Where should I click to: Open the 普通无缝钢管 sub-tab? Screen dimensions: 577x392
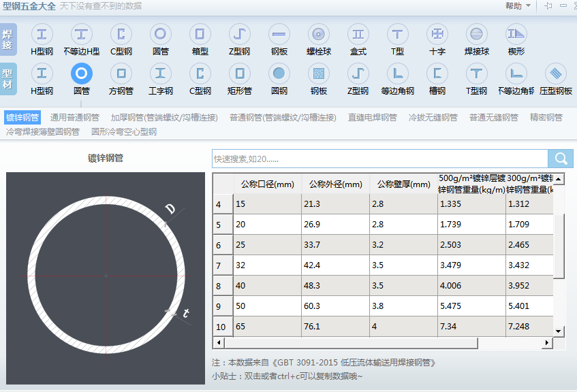[x=494, y=118]
